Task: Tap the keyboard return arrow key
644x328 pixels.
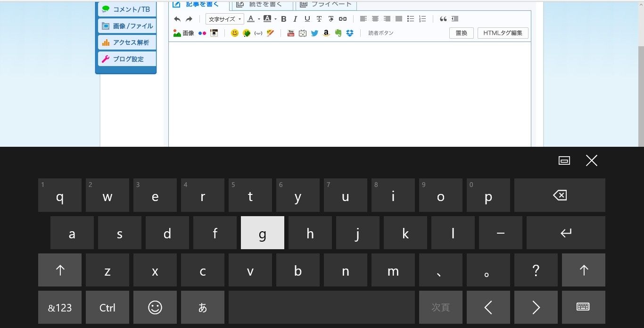Action: pos(566,233)
